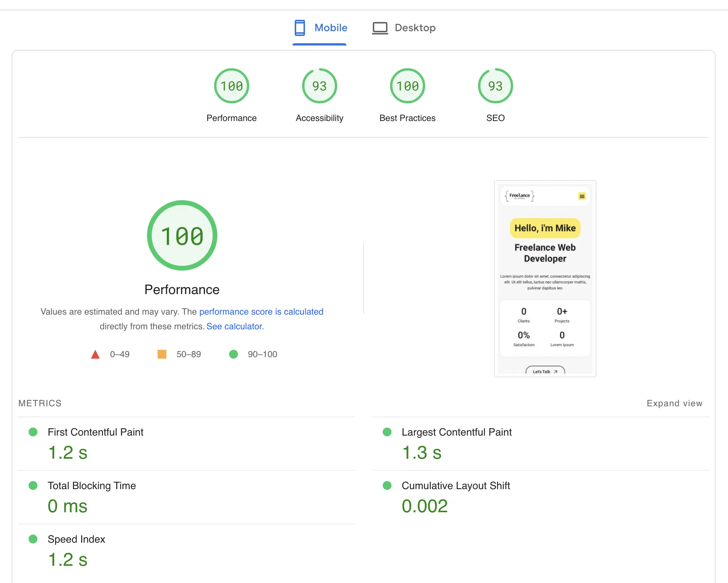Click the Best Practices 100 gauge
728x583 pixels.
(x=407, y=86)
